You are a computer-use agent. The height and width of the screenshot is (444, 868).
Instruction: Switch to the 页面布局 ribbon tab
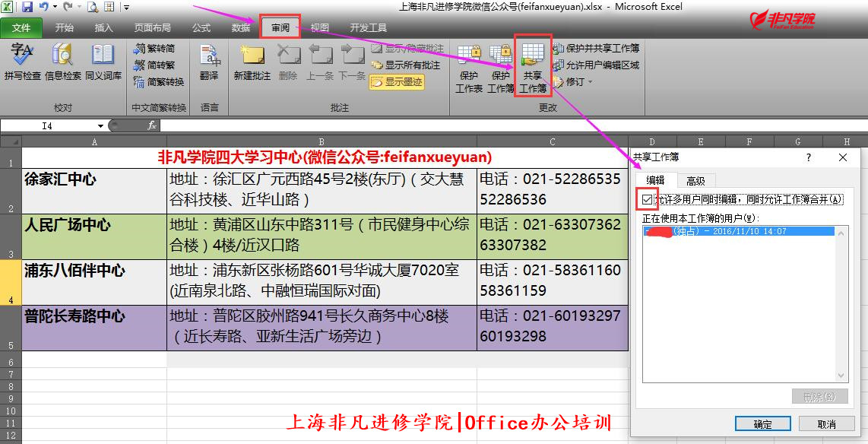tap(152, 27)
